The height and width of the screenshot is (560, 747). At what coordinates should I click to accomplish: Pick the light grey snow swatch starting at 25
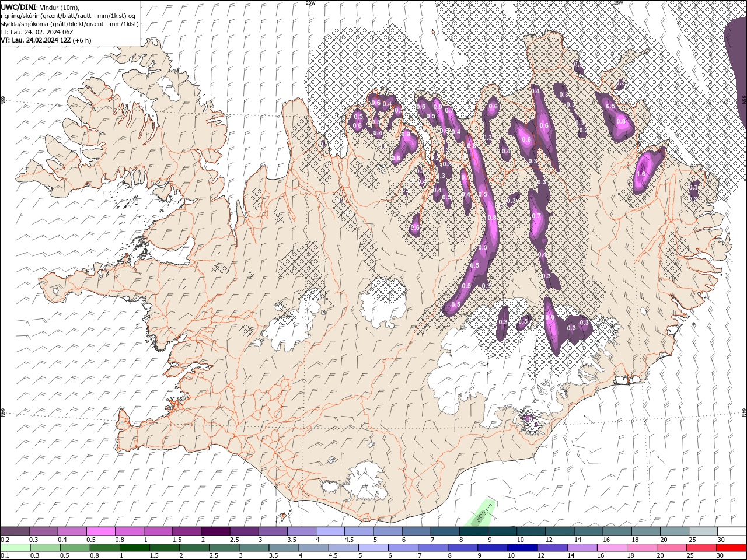[703, 531]
